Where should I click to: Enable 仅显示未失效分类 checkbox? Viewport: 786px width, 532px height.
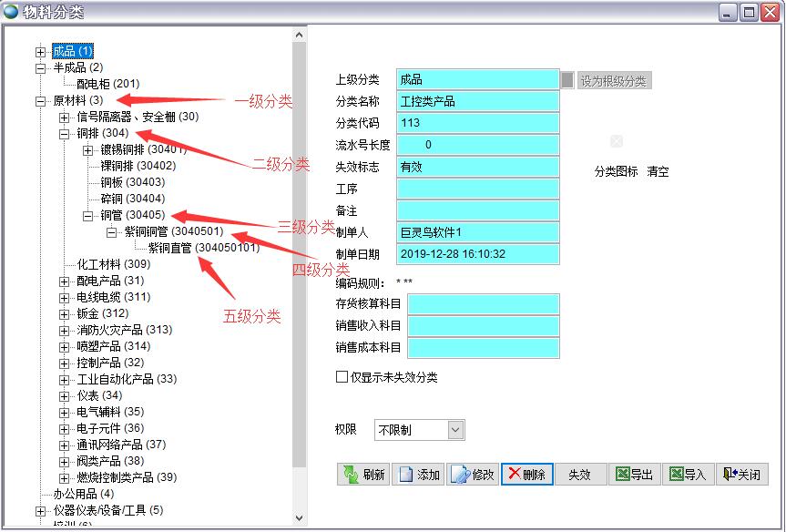(342, 377)
